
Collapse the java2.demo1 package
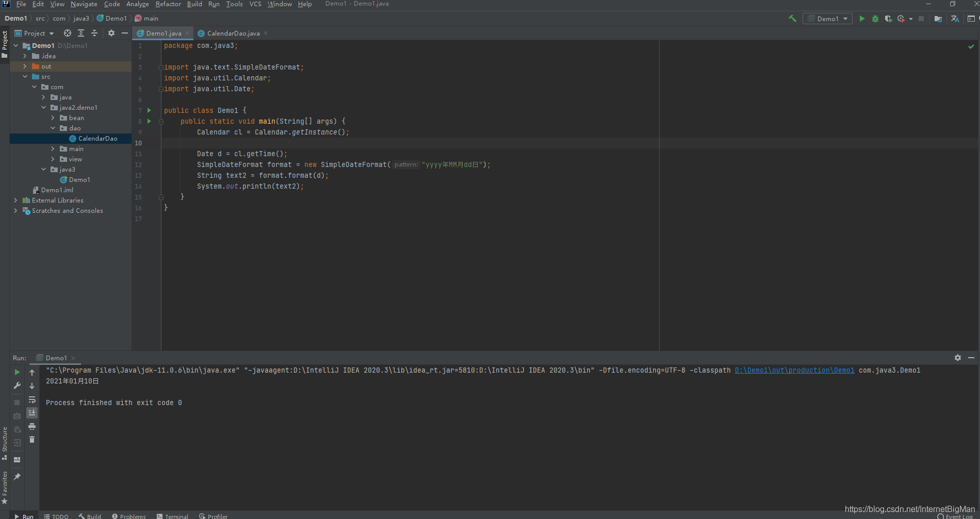click(44, 107)
